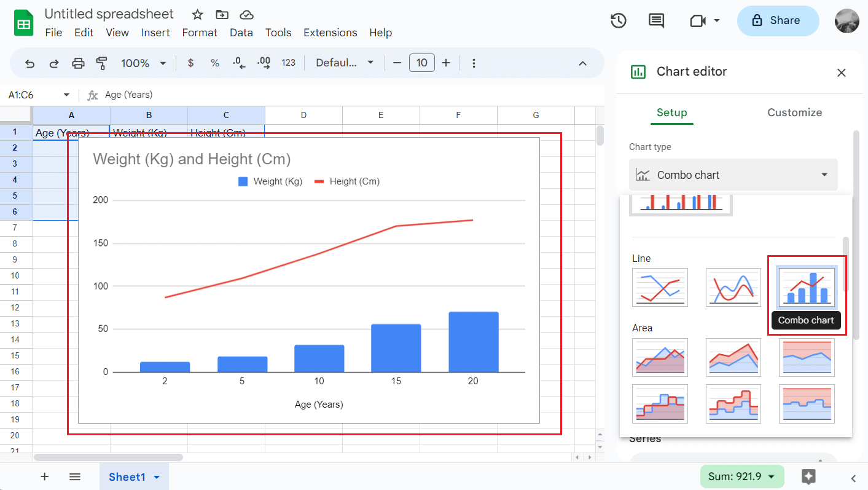The height and width of the screenshot is (490, 868).
Task: Open the all sheets list icon
Action: click(x=75, y=476)
